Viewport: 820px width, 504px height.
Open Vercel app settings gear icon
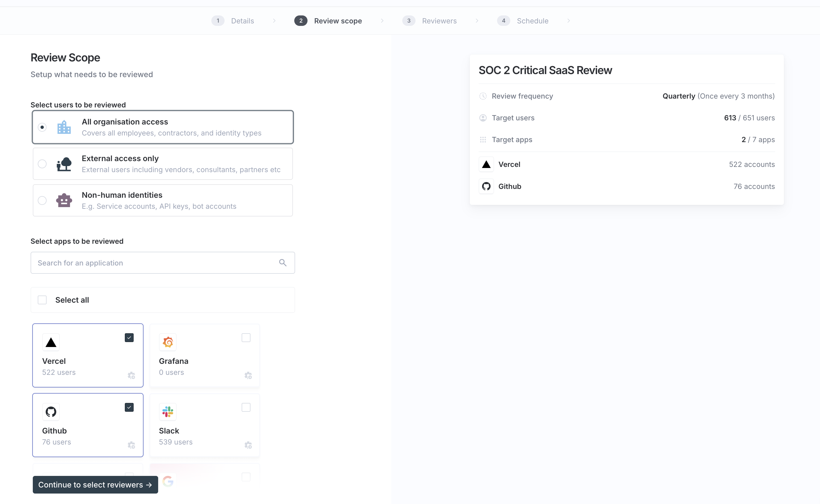[x=131, y=375]
